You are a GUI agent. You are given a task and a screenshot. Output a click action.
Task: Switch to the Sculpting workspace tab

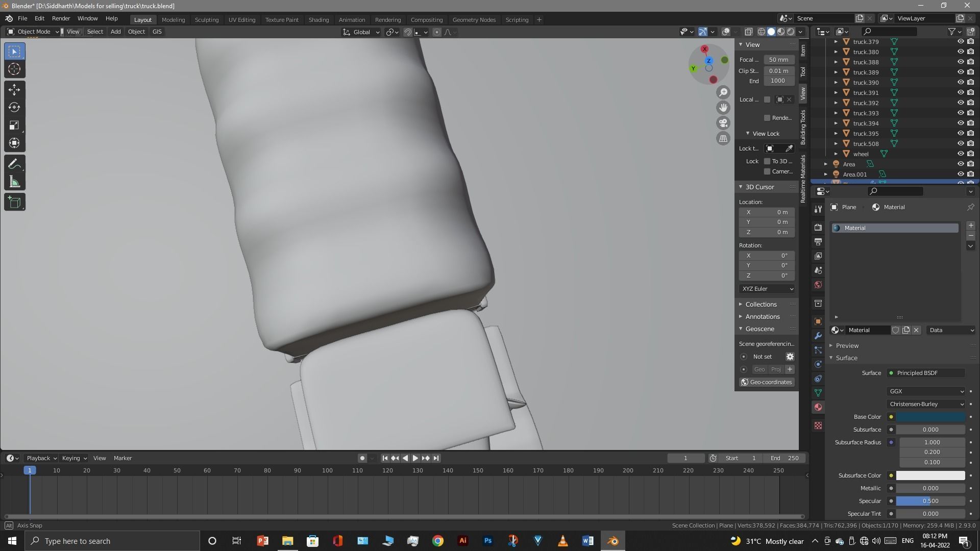206,19
